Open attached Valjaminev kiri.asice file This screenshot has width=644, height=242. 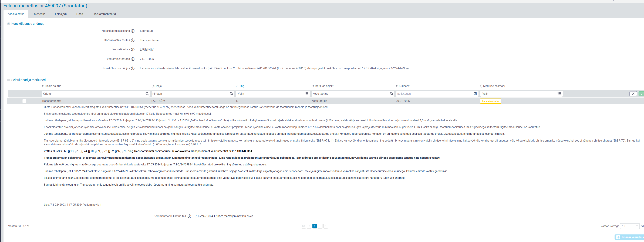[224, 216]
